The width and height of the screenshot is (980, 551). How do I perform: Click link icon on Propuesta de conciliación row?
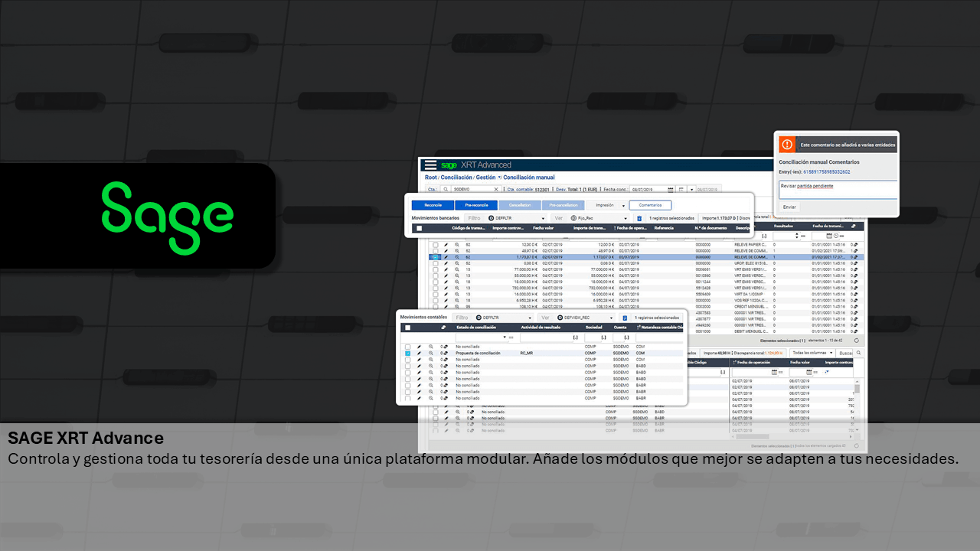tap(446, 353)
